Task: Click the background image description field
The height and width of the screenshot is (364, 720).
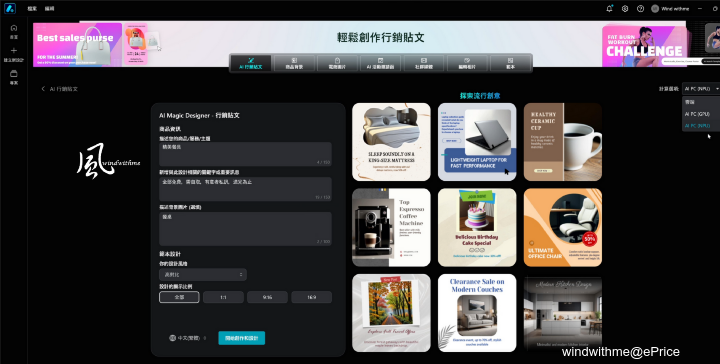Action: pyautogui.click(x=245, y=229)
